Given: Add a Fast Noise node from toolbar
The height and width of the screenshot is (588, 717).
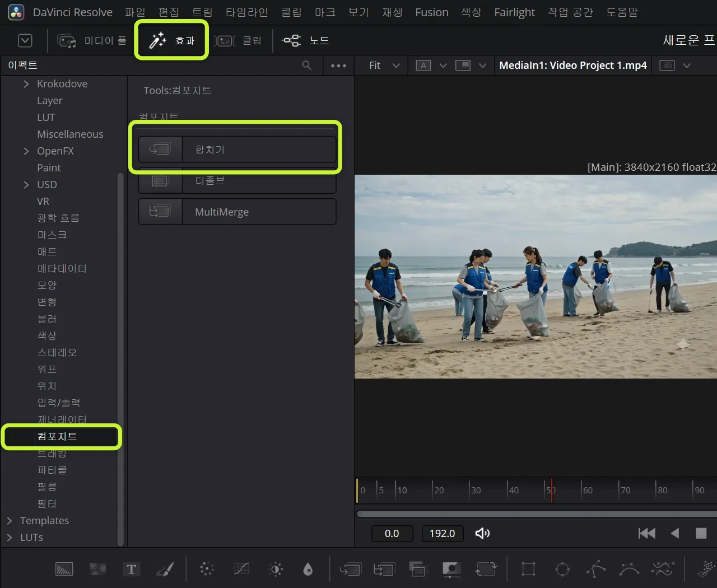Looking at the screenshot, I should (x=98, y=570).
